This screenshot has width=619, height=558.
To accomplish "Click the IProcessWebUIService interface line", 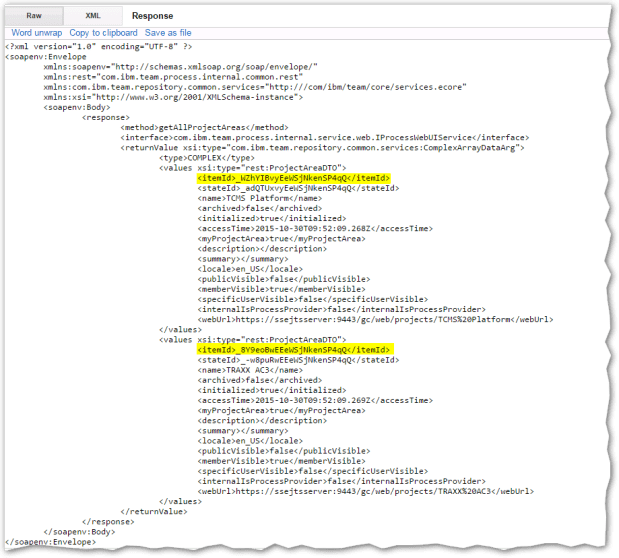I will coord(298,138).
